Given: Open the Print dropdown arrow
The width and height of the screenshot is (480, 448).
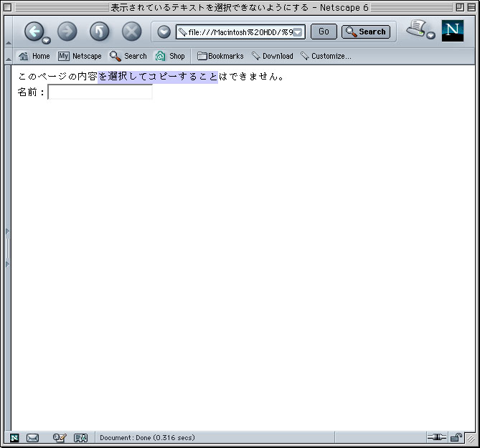Looking at the screenshot, I should pos(430,35).
